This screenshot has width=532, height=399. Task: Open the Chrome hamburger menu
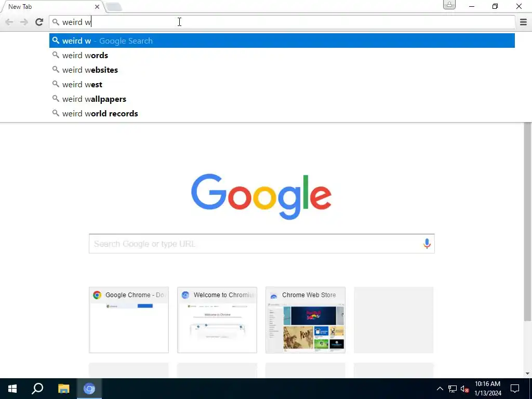click(523, 22)
